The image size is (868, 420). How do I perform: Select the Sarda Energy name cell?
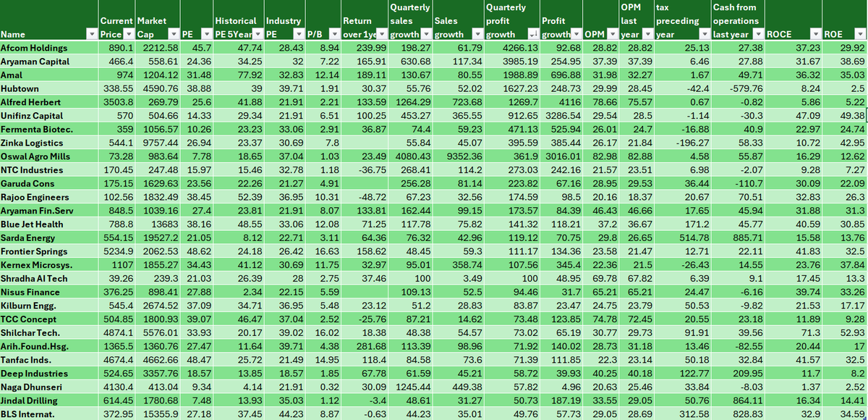click(x=49, y=238)
